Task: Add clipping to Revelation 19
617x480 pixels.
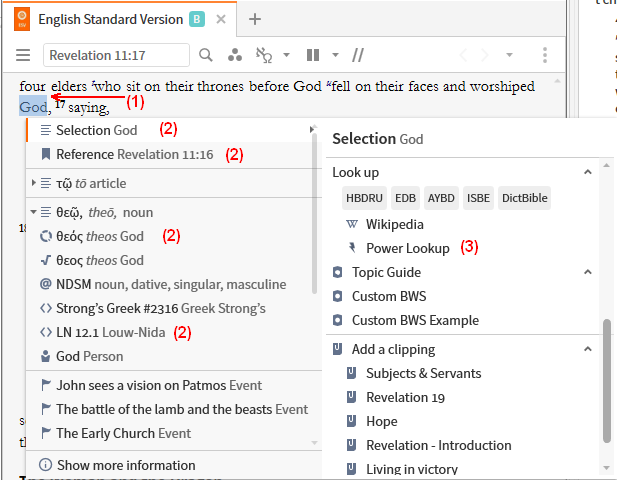Action: tap(405, 397)
